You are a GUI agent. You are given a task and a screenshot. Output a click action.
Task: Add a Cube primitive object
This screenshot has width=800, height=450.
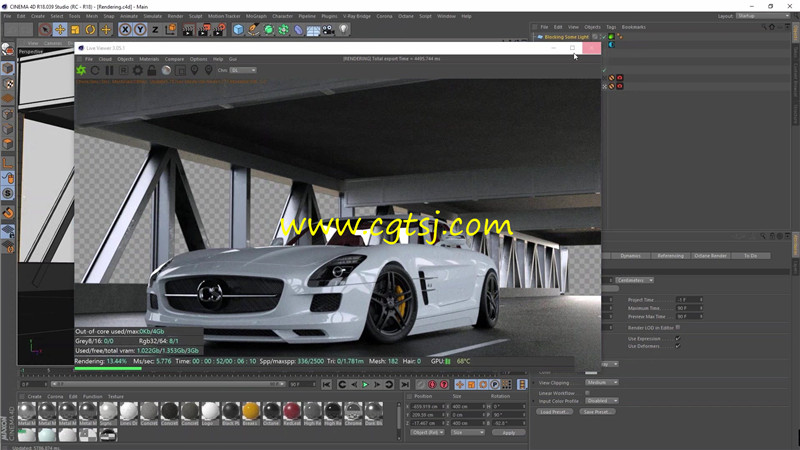point(238,30)
